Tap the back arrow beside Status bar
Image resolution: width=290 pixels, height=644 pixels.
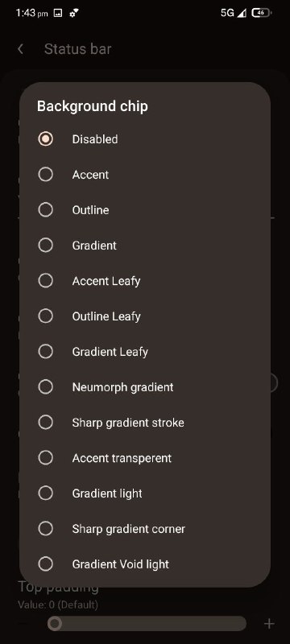point(20,49)
